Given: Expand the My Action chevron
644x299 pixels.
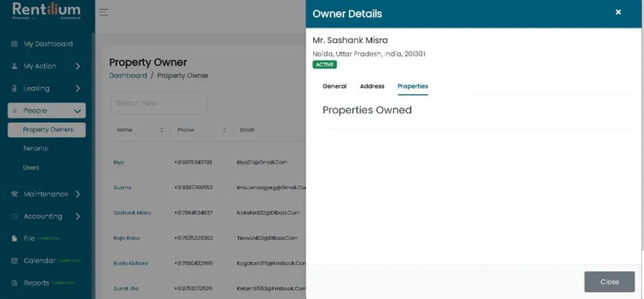Looking at the screenshot, I should click(77, 67).
